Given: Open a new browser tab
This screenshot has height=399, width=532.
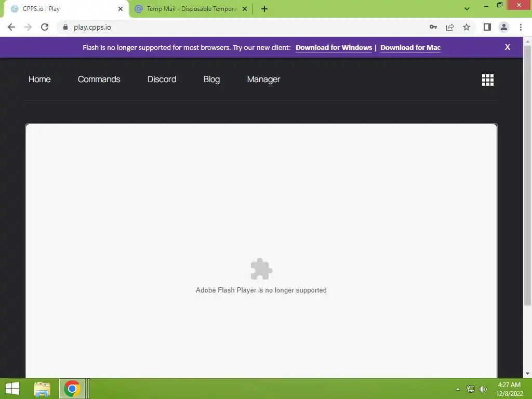Looking at the screenshot, I should 264,9.
